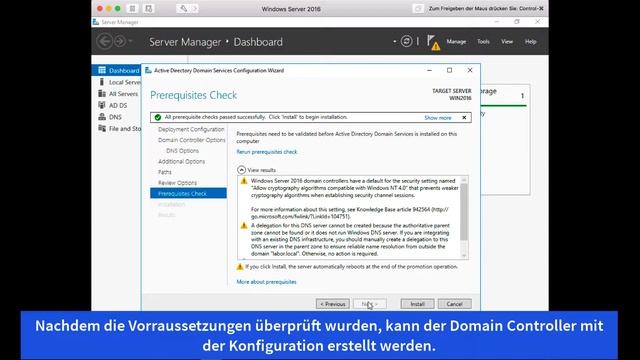Click the AD DS role icon
Viewport: 640px width, 360px height.
(x=102, y=105)
